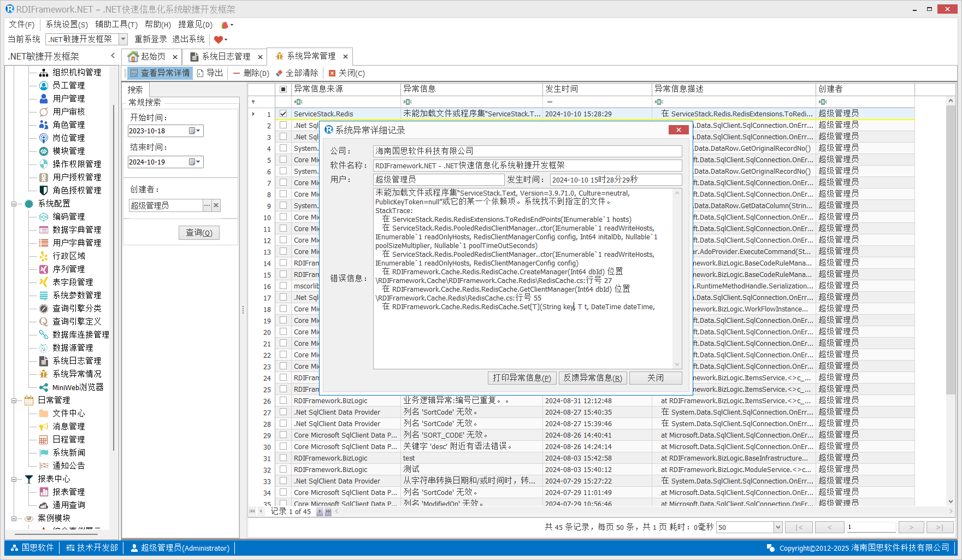
Task: Open the 开始时间 date dropdown
Action: tap(195, 131)
